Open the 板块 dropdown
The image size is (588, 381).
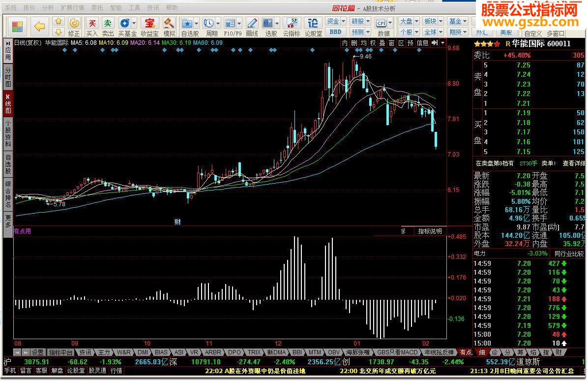pos(433,21)
